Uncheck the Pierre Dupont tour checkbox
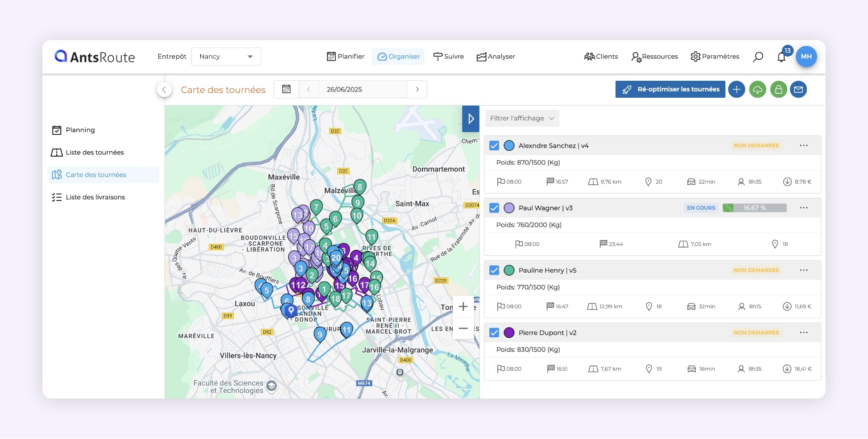868x439 pixels. point(494,332)
